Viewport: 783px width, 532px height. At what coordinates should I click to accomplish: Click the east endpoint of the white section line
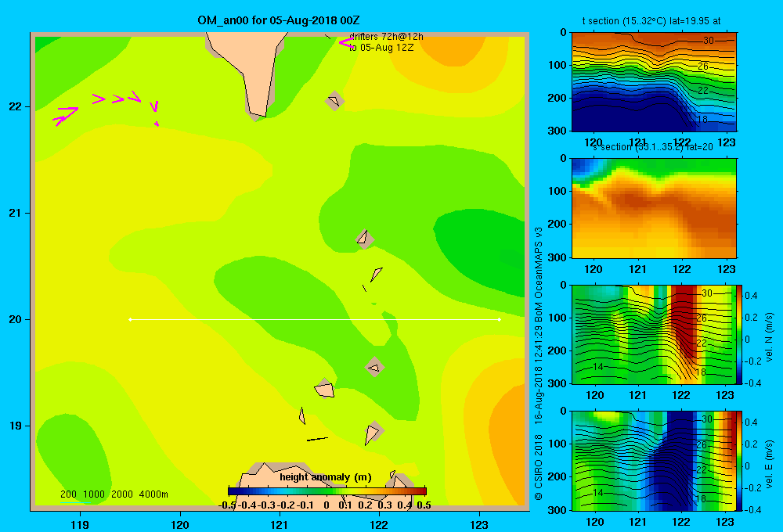(x=500, y=319)
